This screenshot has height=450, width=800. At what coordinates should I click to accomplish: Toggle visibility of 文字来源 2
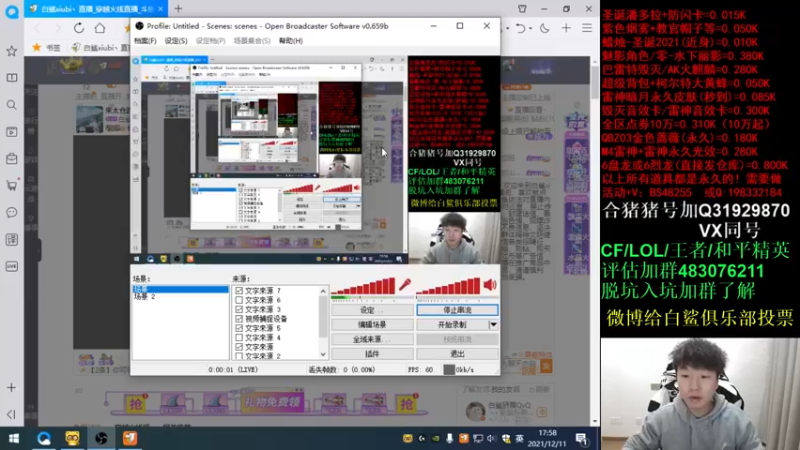pyautogui.click(x=239, y=356)
